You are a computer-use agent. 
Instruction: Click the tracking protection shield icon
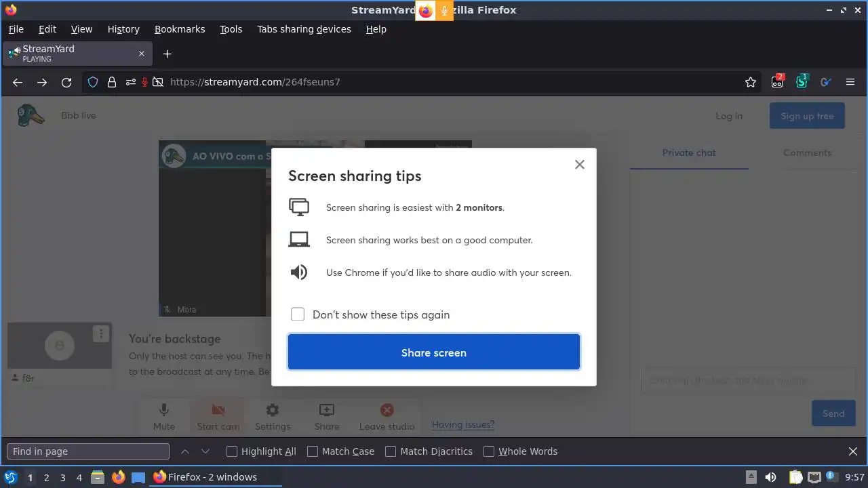[93, 82]
